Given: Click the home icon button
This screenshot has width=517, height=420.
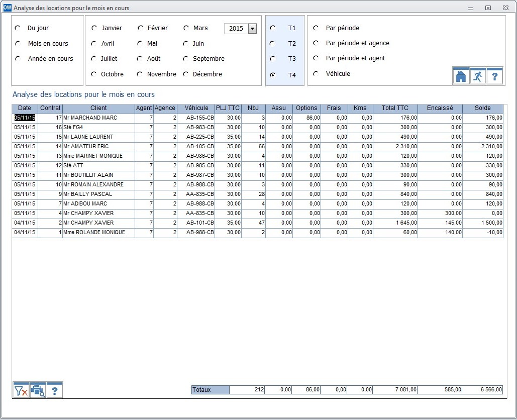Looking at the screenshot, I should (x=461, y=76).
